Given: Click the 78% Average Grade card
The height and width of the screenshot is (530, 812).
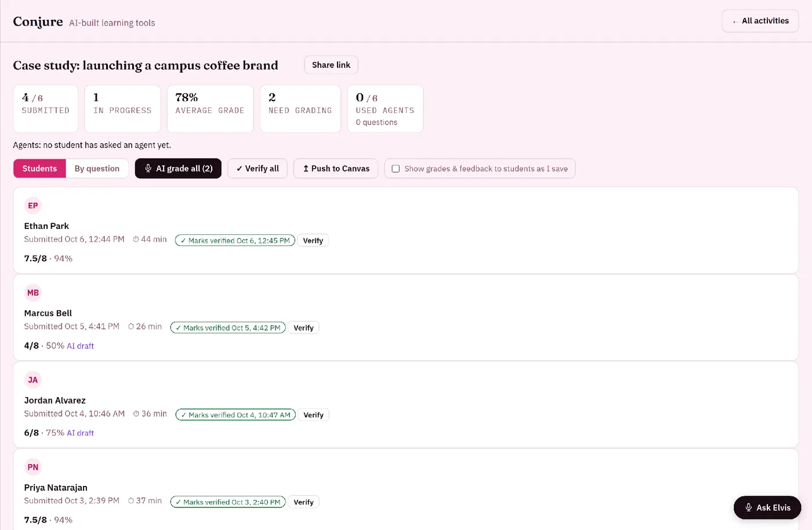Looking at the screenshot, I should click(x=210, y=109).
